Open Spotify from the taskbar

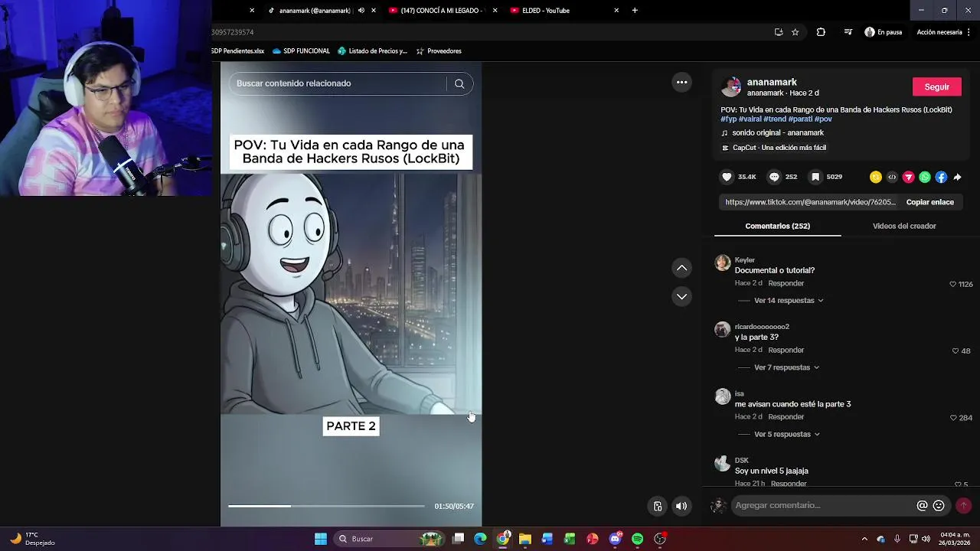638,539
